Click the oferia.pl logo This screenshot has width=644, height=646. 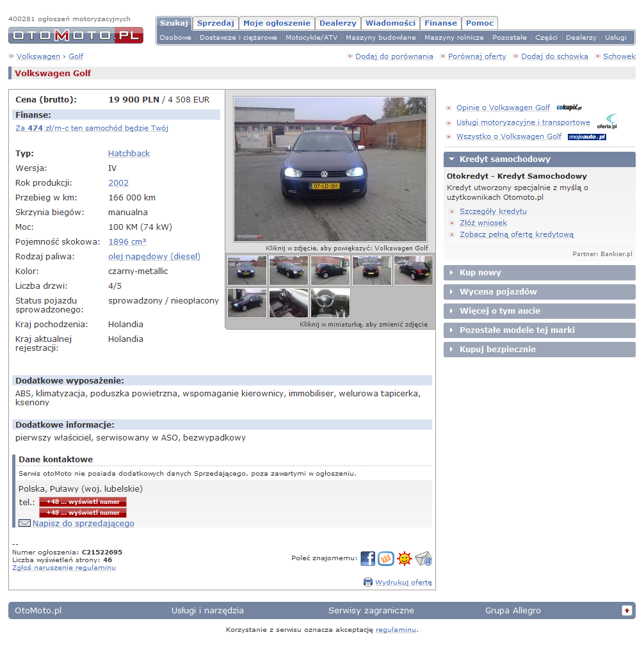tap(607, 122)
